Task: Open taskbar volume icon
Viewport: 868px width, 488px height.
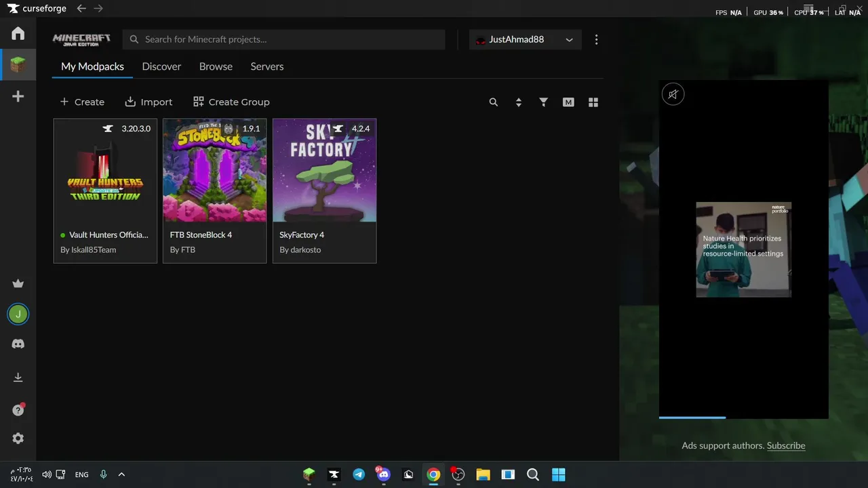Action: tap(47, 474)
